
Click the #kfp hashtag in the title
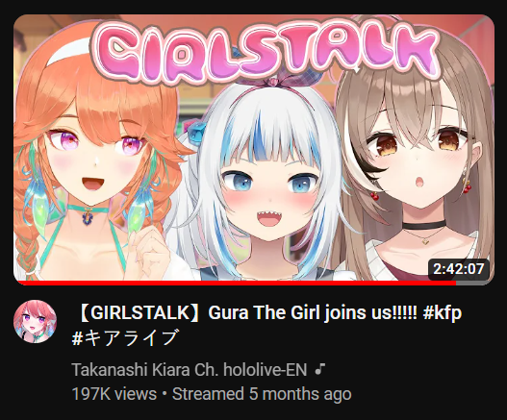[442, 313]
